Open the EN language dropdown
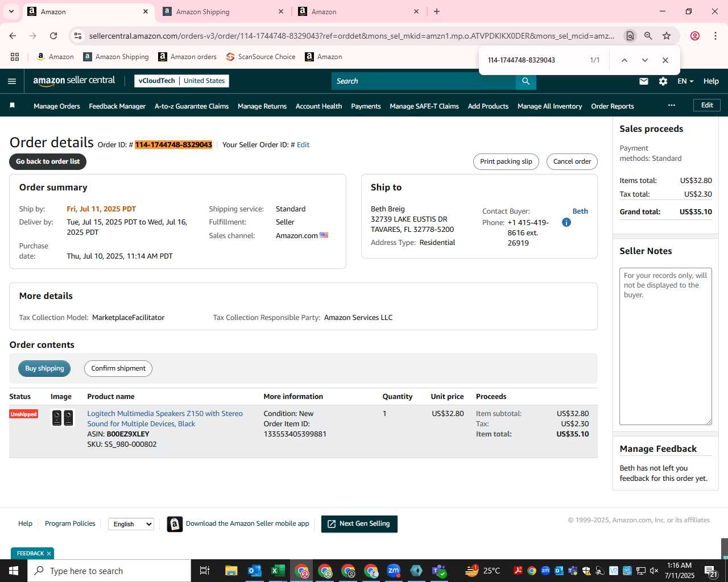Screen dimensions: 728x582 pyautogui.click(x=685, y=81)
